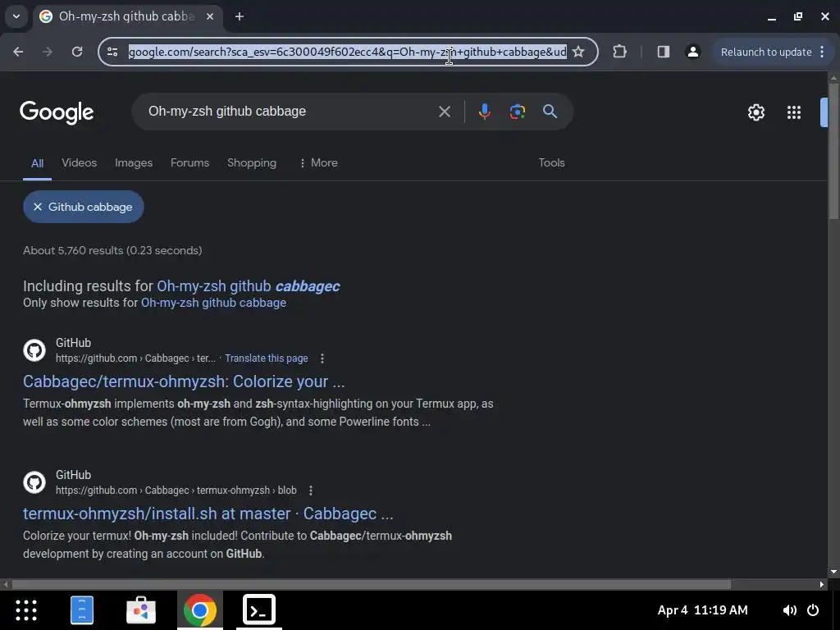The width and height of the screenshot is (840, 630).
Task: Open the Terminal from taskbar
Action: (259, 610)
